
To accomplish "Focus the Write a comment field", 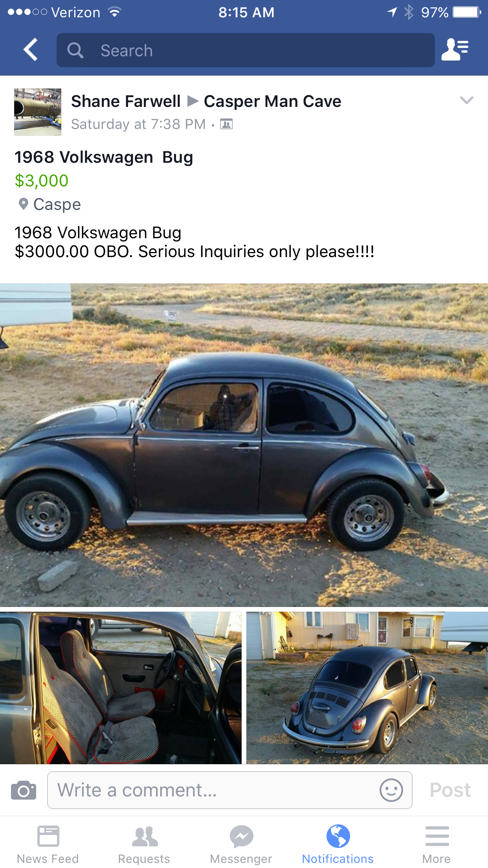I will pyautogui.click(x=230, y=790).
